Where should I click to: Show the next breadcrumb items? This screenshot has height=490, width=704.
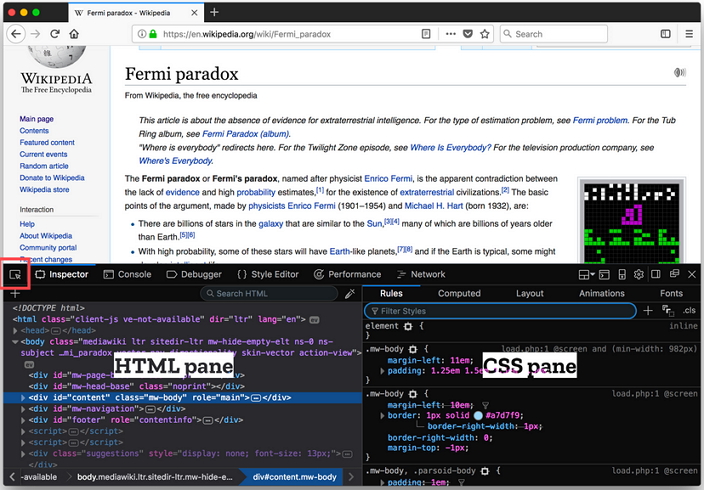pos(351,477)
